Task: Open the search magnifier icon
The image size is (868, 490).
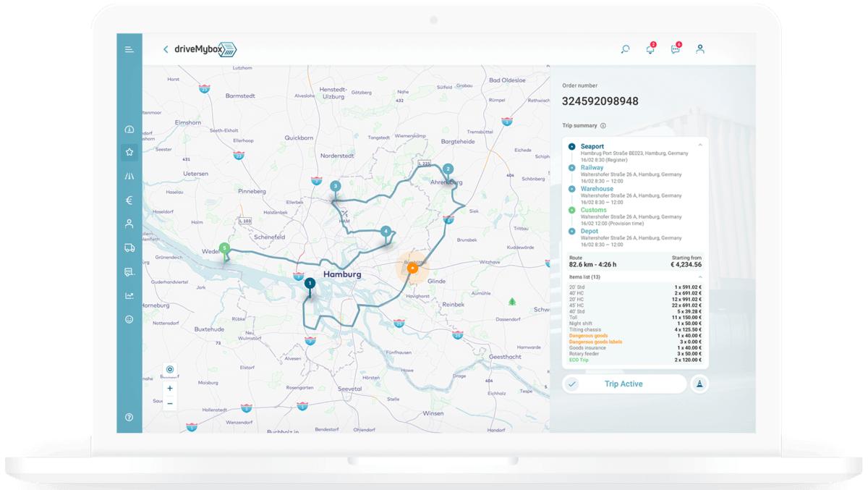Action: point(625,49)
